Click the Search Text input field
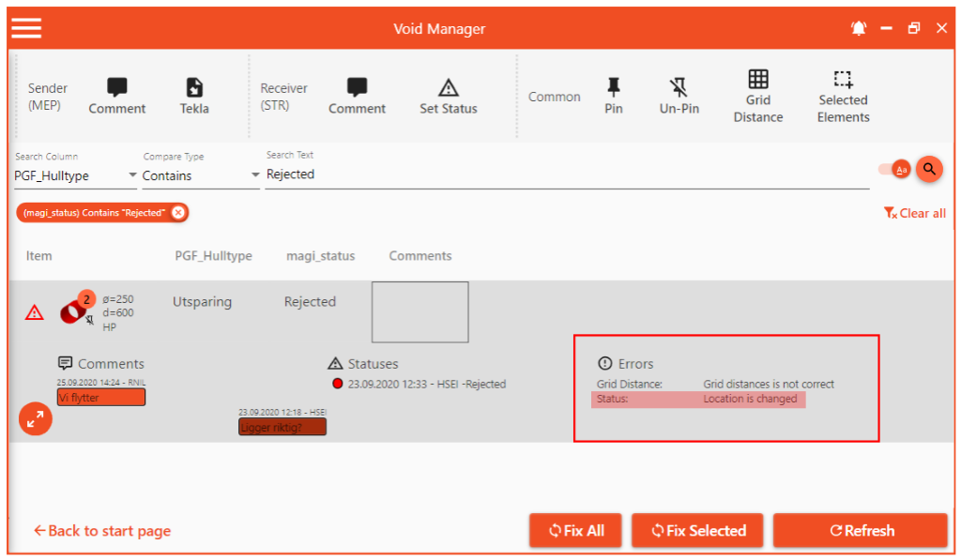Viewport: 961px width, 560px height. tap(563, 174)
